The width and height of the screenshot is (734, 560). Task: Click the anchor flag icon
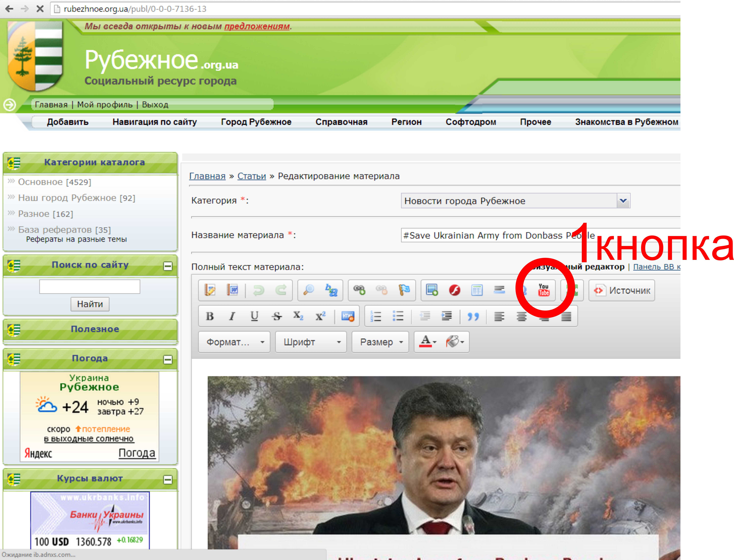coord(404,290)
